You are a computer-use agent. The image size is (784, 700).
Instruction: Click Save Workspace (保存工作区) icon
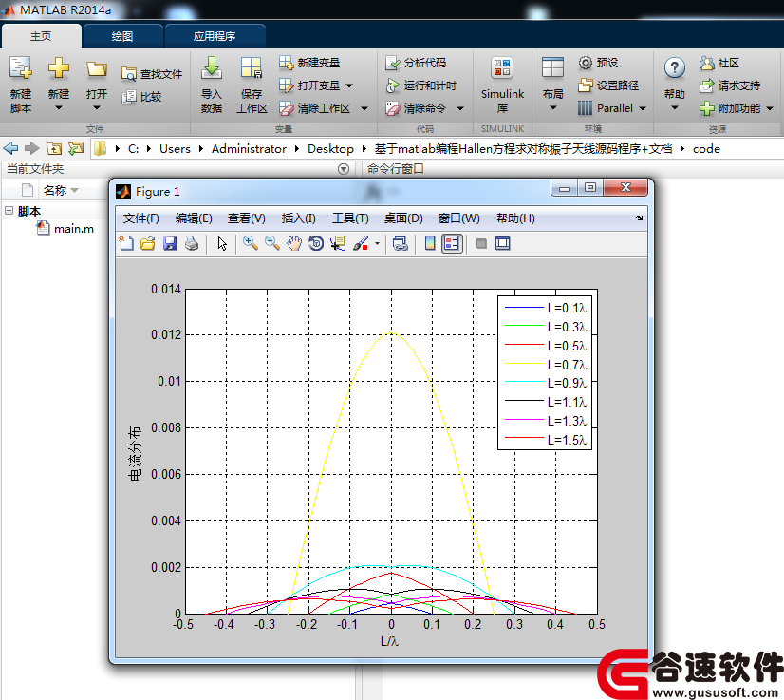coord(251,68)
